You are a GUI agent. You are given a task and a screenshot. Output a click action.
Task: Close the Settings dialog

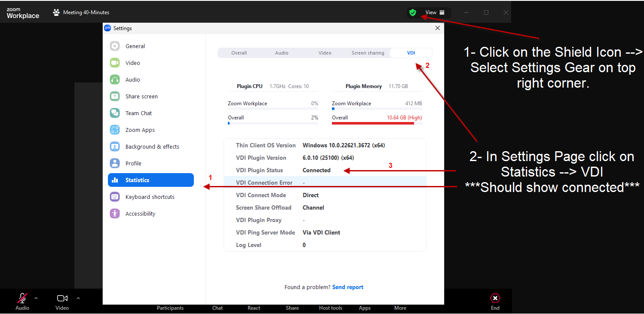click(x=438, y=28)
